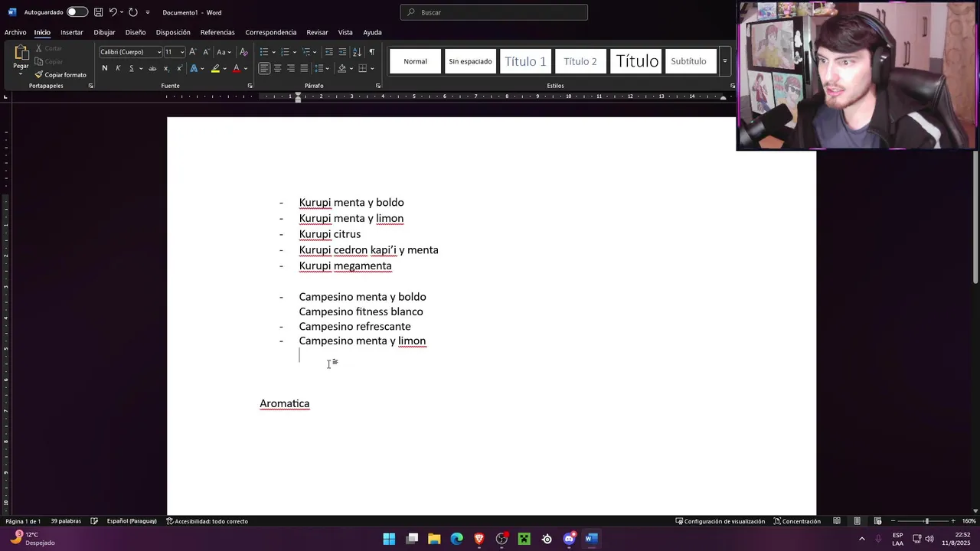Open Windows Start menu
The height and width of the screenshot is (551, 980).
[x=389, y=539]
